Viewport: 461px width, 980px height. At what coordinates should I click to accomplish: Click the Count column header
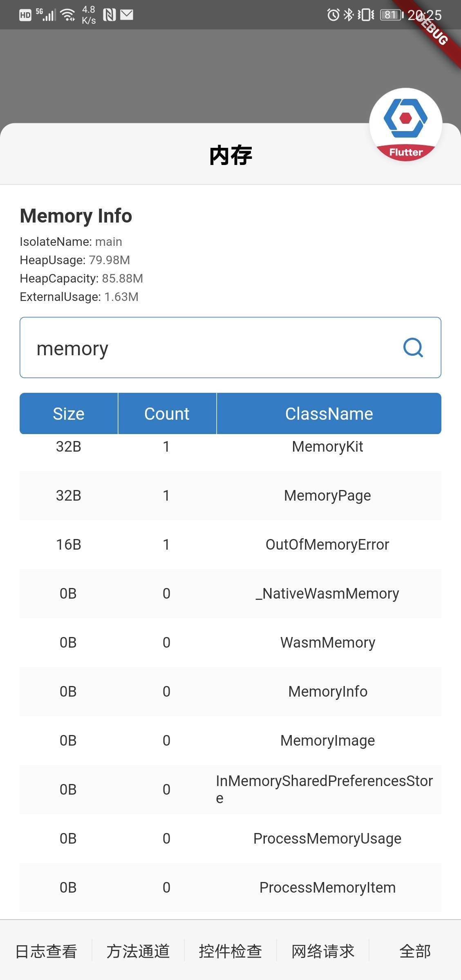(x=167, y=414)
